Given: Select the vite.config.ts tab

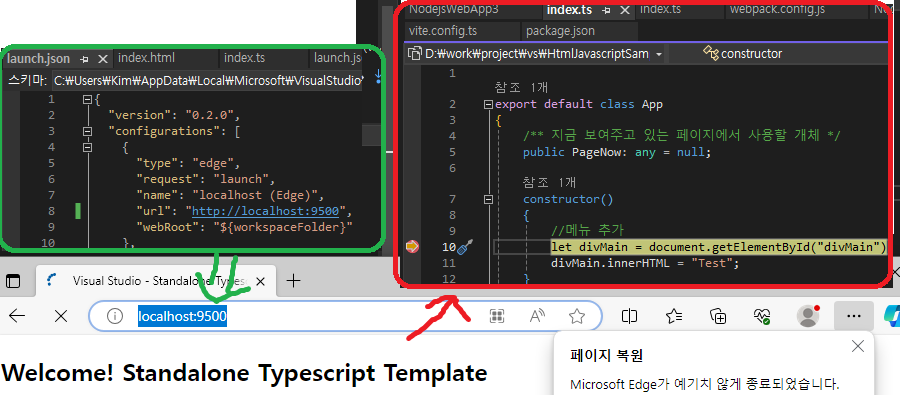Looking at the screenshot, I should [x=443, y=30].
